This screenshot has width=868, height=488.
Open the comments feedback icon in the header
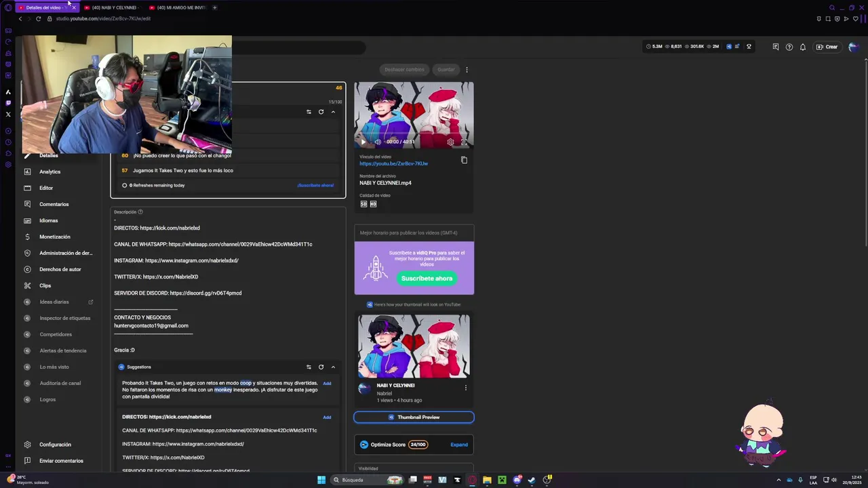click(x=775, y=47)
